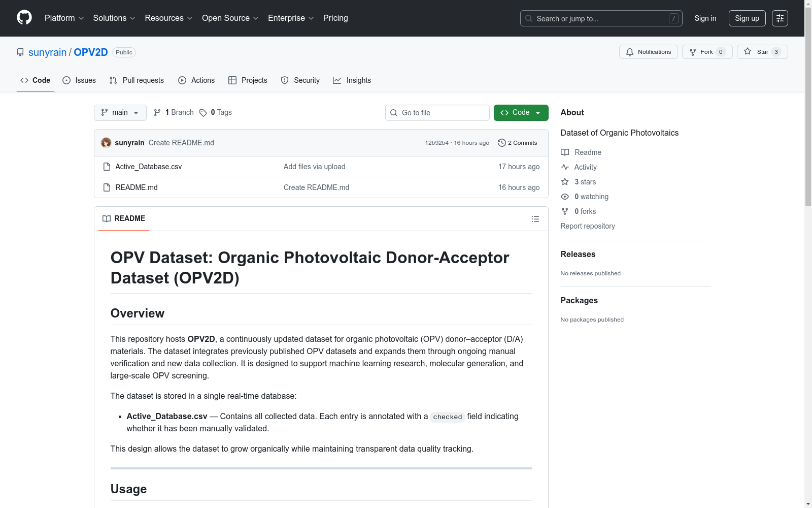Viewport: 812px width, 508px height.
Task: Expand the Solutions menu
Action: [114, 18]
